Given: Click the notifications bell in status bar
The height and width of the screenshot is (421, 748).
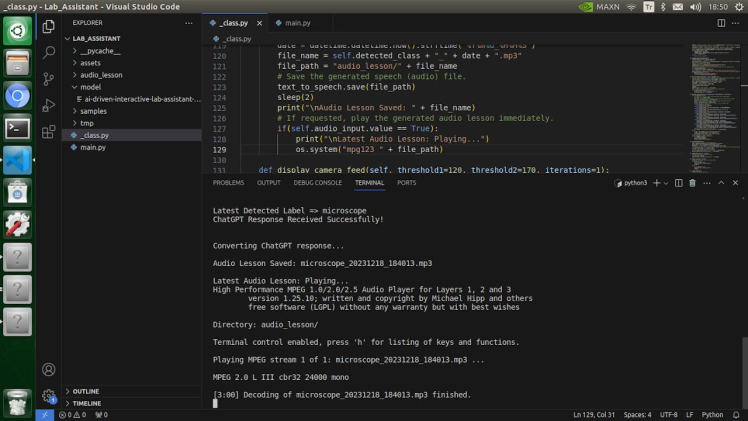Looking at the screenshot, I should (x=737, y=414).
